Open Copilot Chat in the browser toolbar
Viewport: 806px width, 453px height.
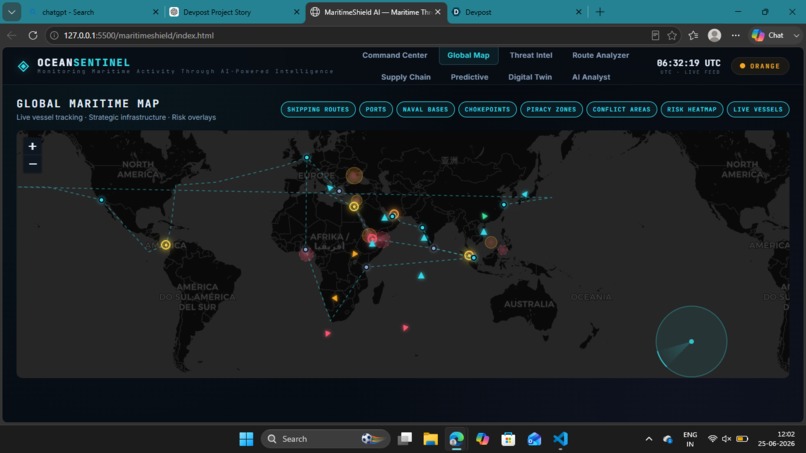click(x=768, y=35)
